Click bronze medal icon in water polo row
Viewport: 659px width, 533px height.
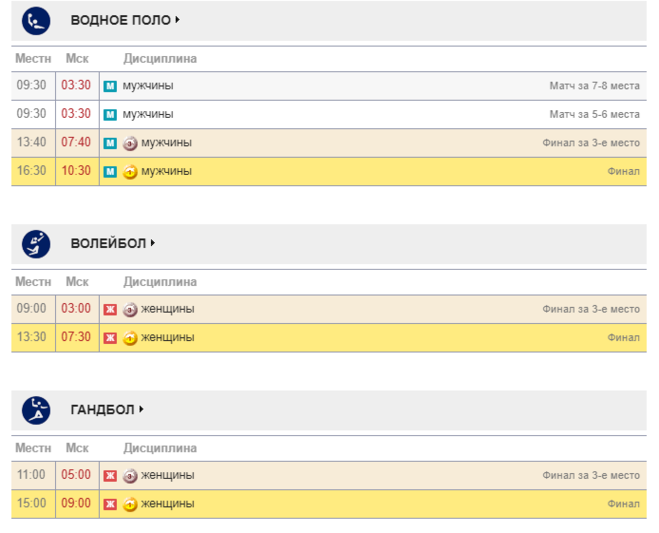click(130, 143)
